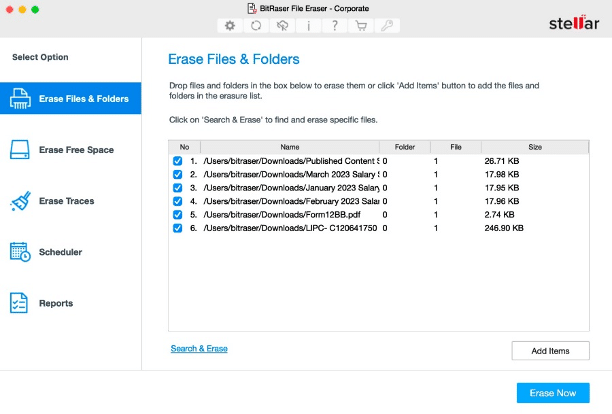The width and height of the screenshot is (612, 414).
Task: Click the 17.98 KB size value
Action: point(502,174)
